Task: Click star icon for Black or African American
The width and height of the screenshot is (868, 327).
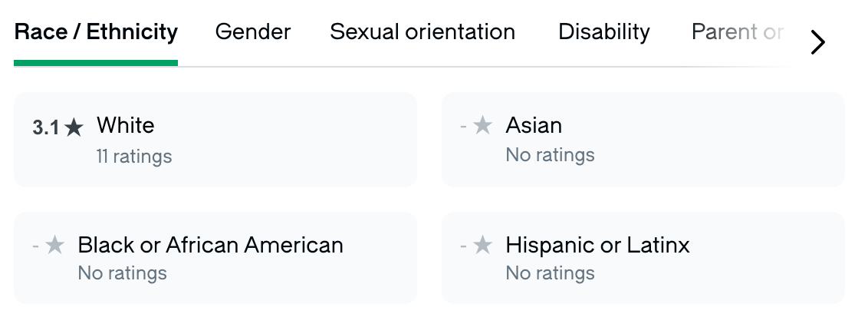Action: point(54,246)
